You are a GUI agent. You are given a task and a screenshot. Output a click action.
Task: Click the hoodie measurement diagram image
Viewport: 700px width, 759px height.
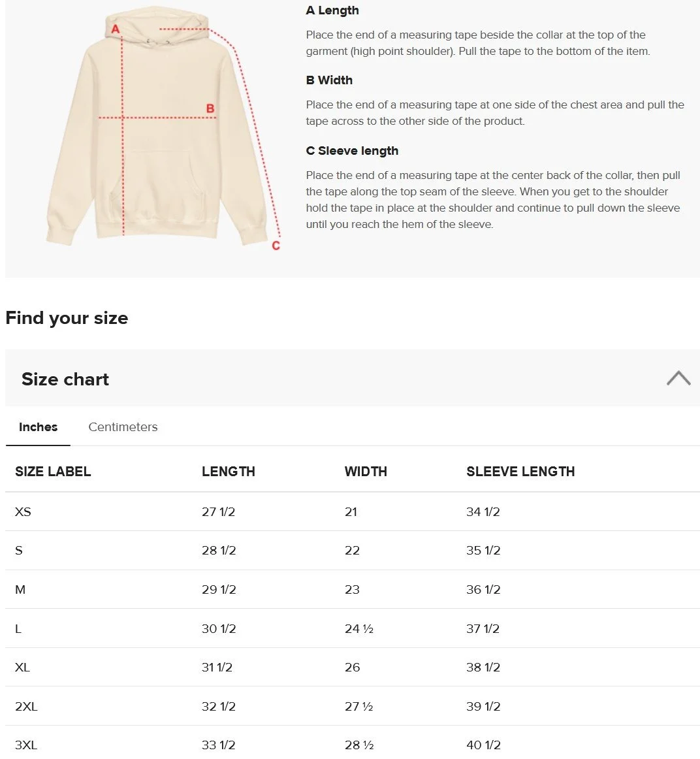(x=163, y=128)
